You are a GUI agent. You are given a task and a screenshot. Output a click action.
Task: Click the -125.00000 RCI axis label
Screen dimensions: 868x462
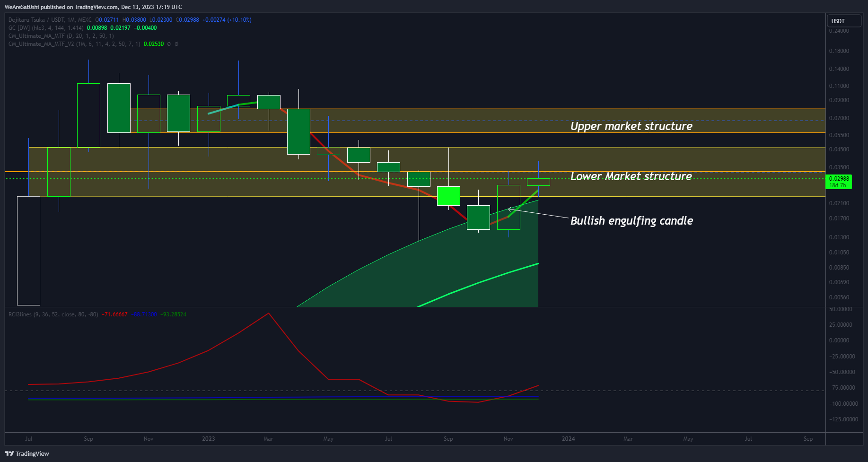(843, 419)
